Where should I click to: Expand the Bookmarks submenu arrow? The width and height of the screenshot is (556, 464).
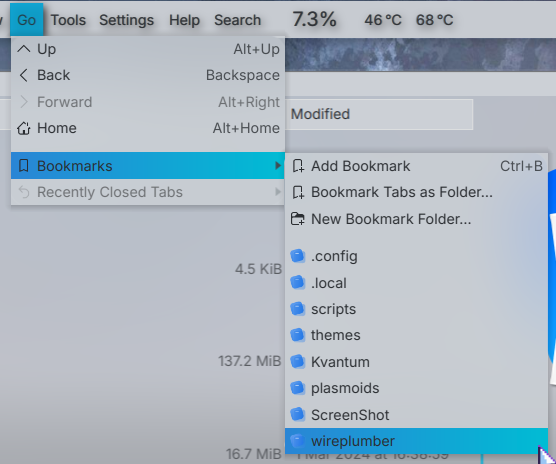(278, 166)
